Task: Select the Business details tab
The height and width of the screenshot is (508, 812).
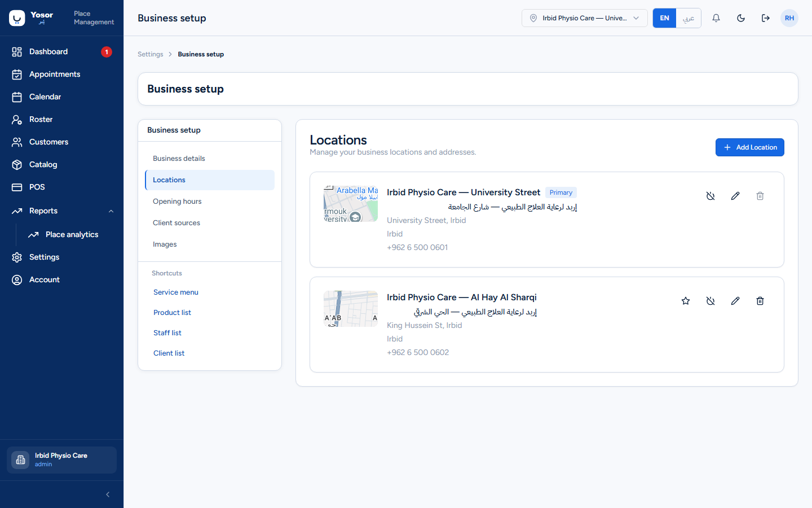Action: click(x=210, y=159)
